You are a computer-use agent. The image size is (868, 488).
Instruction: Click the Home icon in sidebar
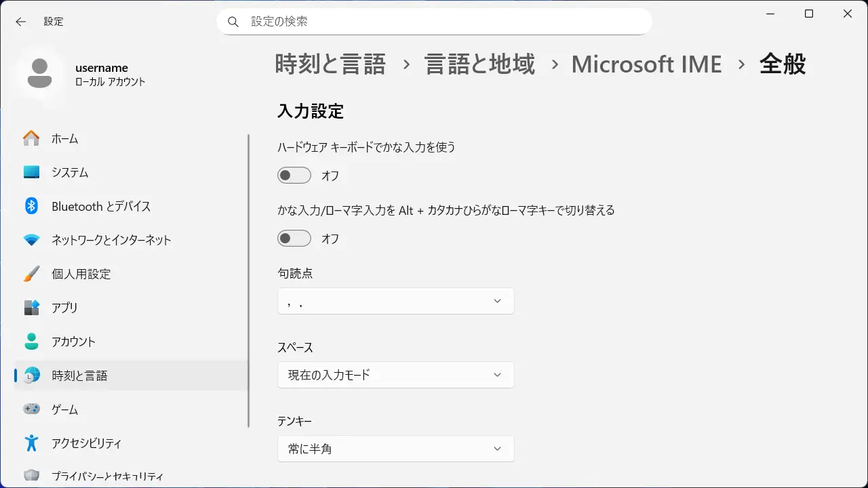31,138
